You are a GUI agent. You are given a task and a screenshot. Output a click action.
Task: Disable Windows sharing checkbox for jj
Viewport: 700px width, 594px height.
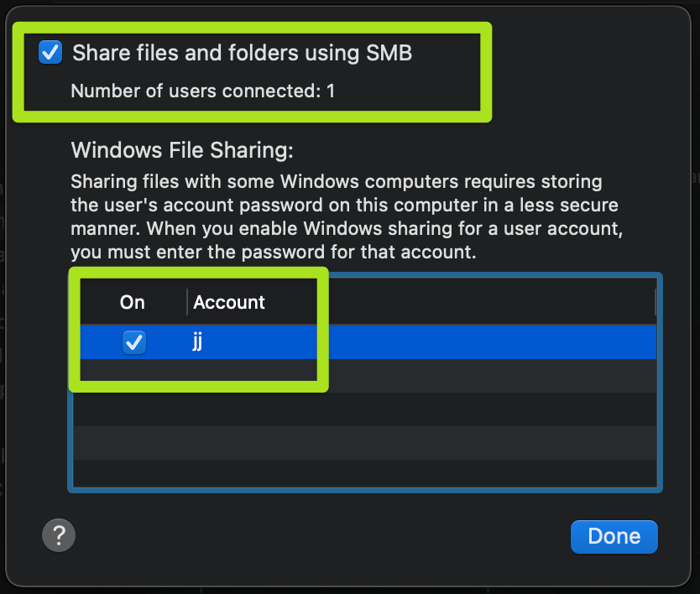point(134,342)
